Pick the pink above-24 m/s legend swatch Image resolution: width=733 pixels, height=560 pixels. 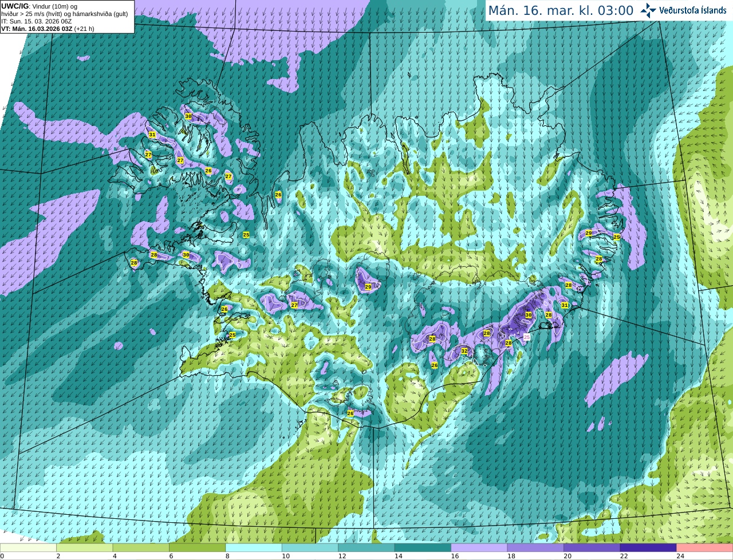click(704, 547)
